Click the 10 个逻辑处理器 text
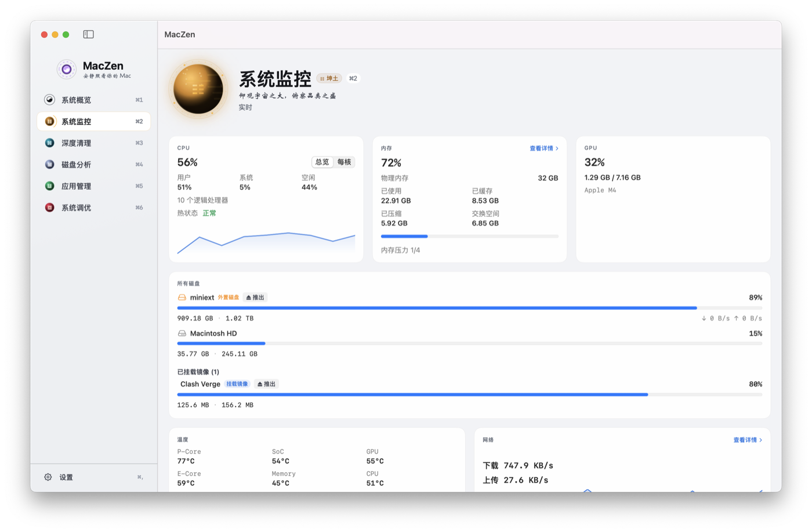This screenshot has height=532, width=812. (202, 200)
